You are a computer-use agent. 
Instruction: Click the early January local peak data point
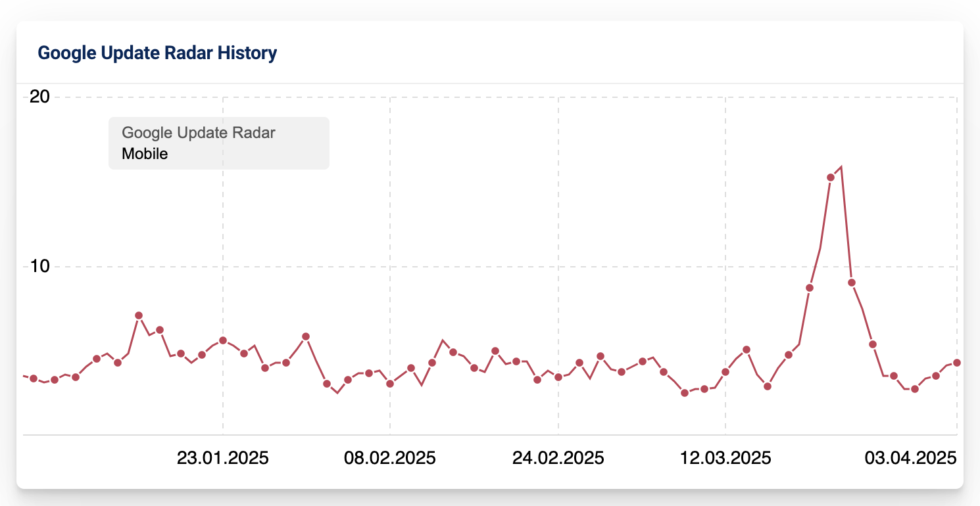pyautogui.click(x=139, y=315)
